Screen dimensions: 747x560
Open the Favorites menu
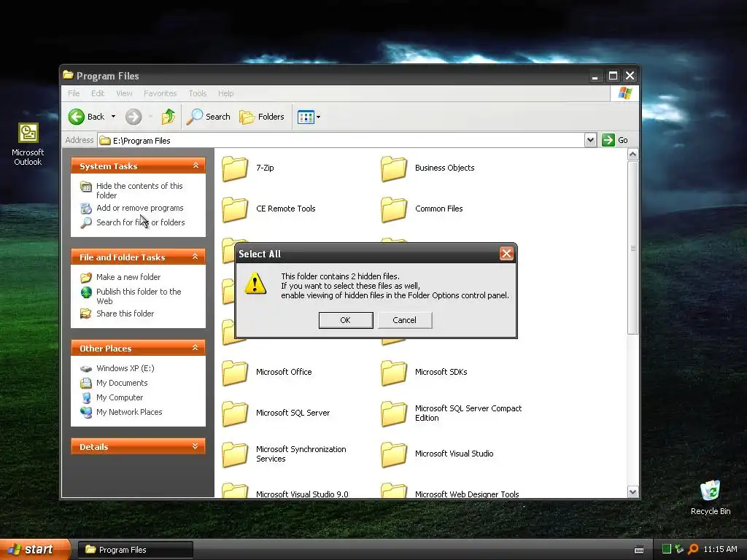pos(160,93)
